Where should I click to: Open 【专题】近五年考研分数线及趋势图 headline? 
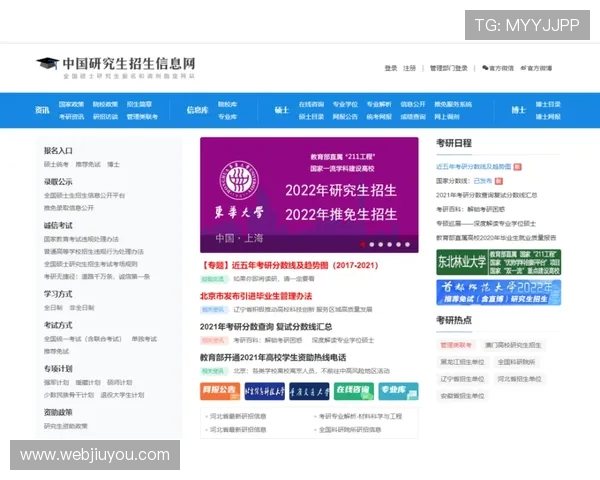pyautogui.click(x=289, y=265)
